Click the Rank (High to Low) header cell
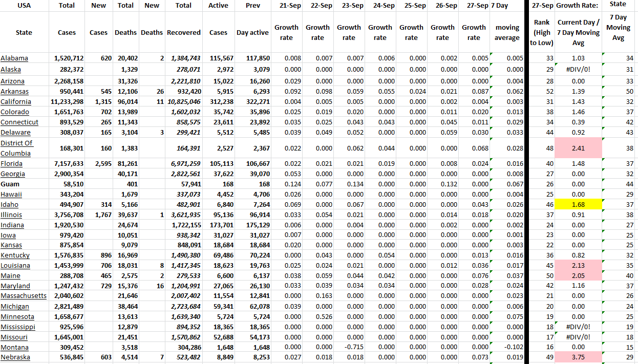The width and height of the screenshot is (638, 364). pyautogui.click(x=541, y=32)
